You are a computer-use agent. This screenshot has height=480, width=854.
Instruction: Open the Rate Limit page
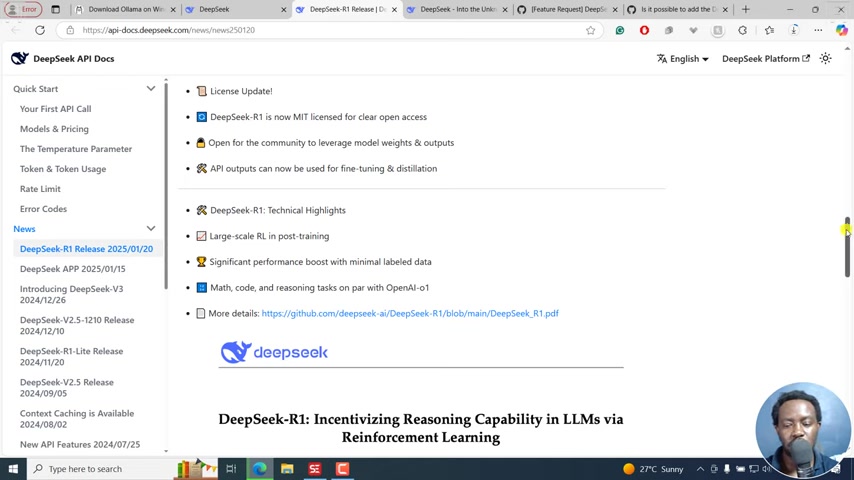click(x=40, y=189)
